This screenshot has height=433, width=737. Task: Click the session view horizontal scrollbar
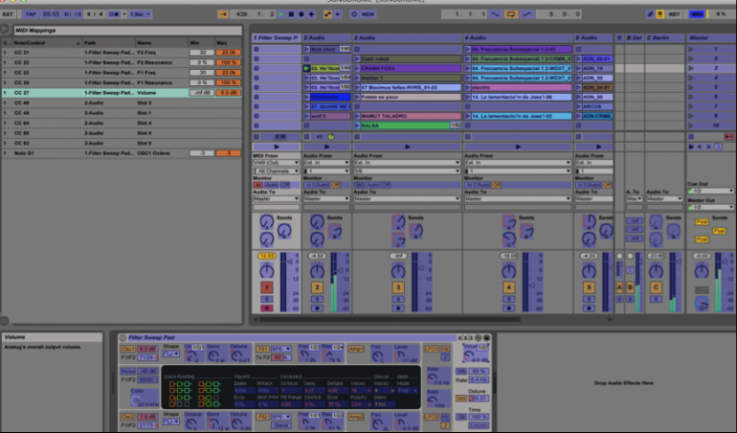click(390, 319)
